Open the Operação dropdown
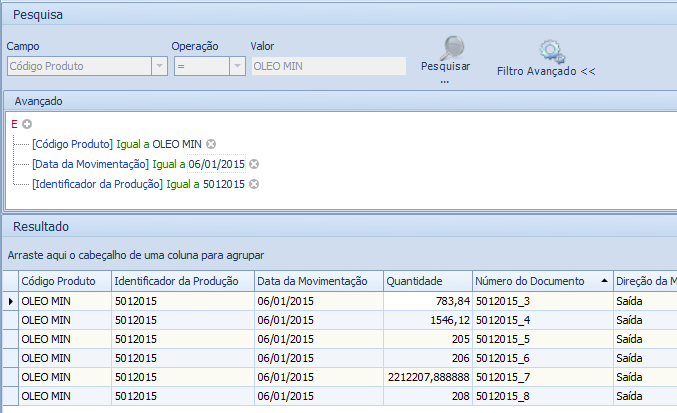 pyautogui.click(x=237, y=66)
